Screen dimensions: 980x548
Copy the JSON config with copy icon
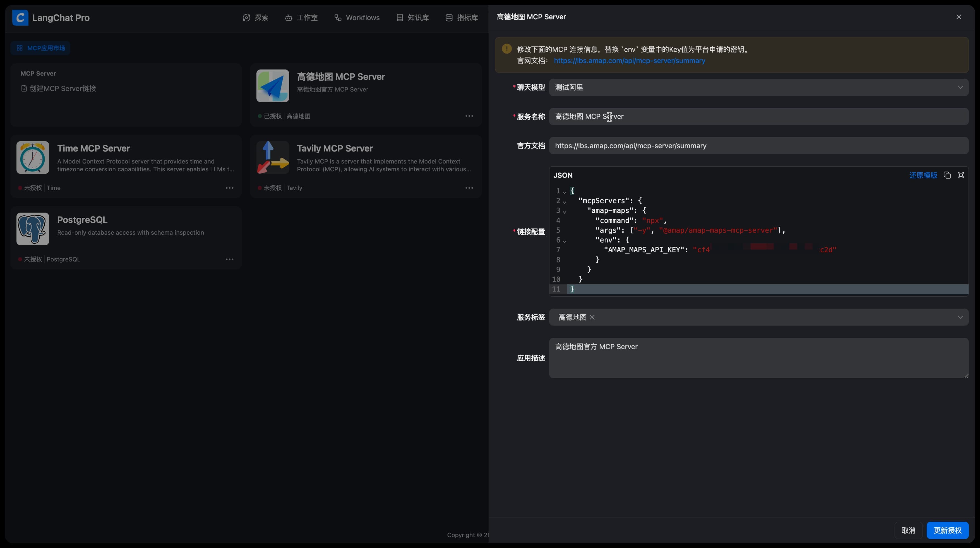point(947,175)
